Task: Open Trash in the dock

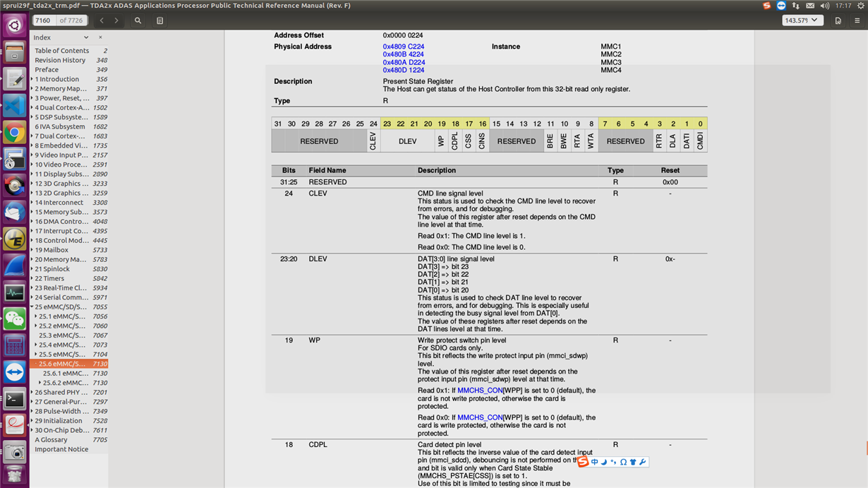Action: click(x=14, y=476)
